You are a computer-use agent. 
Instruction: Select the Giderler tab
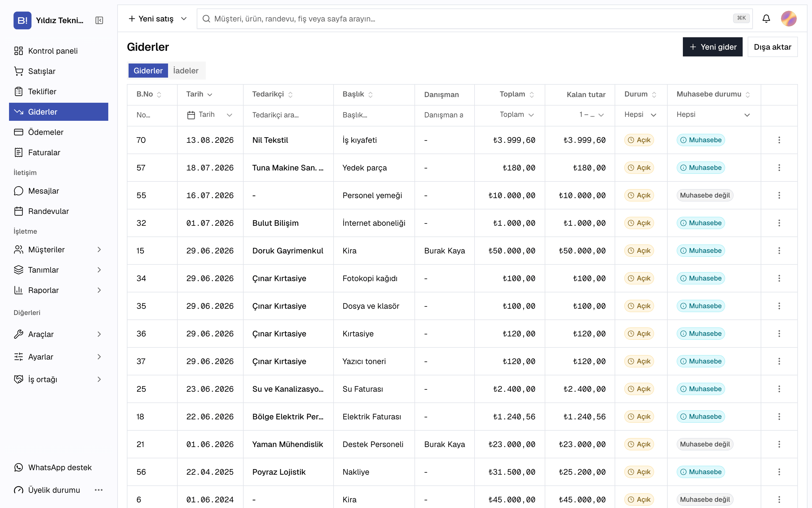[x=148, y=71]
